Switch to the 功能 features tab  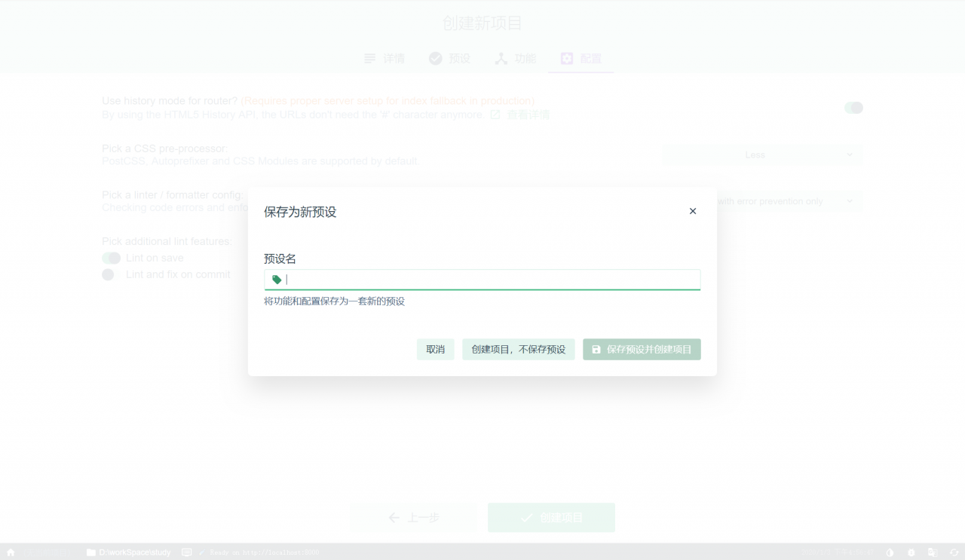516,59
